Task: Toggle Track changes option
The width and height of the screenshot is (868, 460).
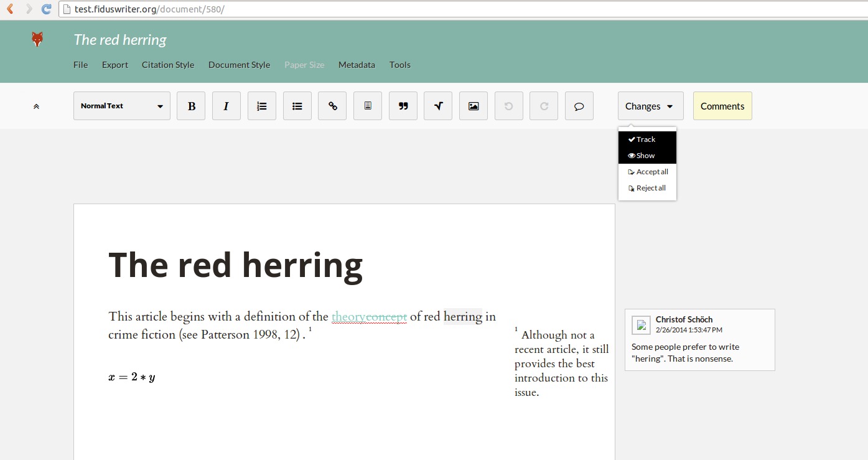Action: [x=647, y=139]
